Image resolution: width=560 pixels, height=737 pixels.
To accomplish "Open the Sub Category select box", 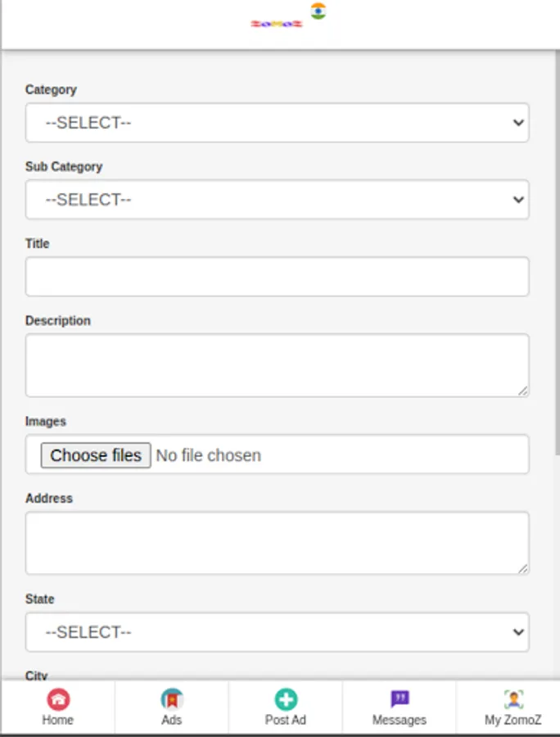I will click(277, 200).
